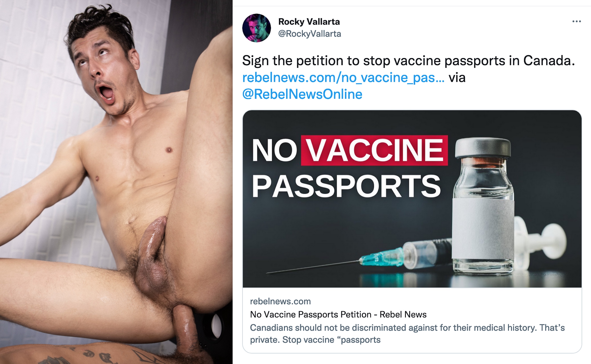Viewport: 591px width, 364px height.
Task: Follow the rebelnews.com/no_vaccine_pas… link
Action: coord(343,78)
